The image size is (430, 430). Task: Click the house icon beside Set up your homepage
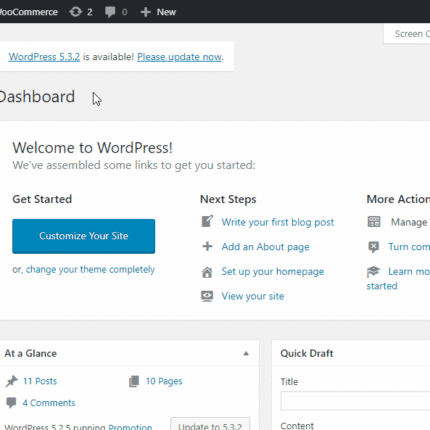click(207, 272)
